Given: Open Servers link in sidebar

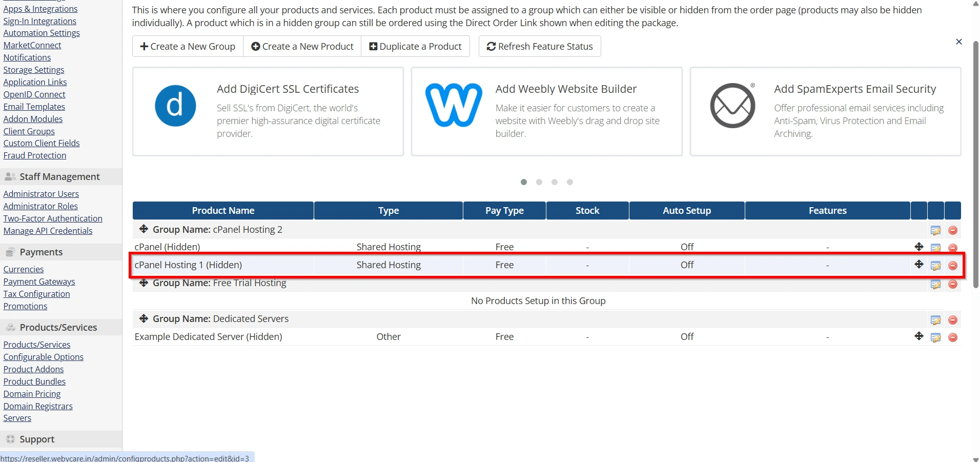Looking at the screenshot, I should pos(17,418).
